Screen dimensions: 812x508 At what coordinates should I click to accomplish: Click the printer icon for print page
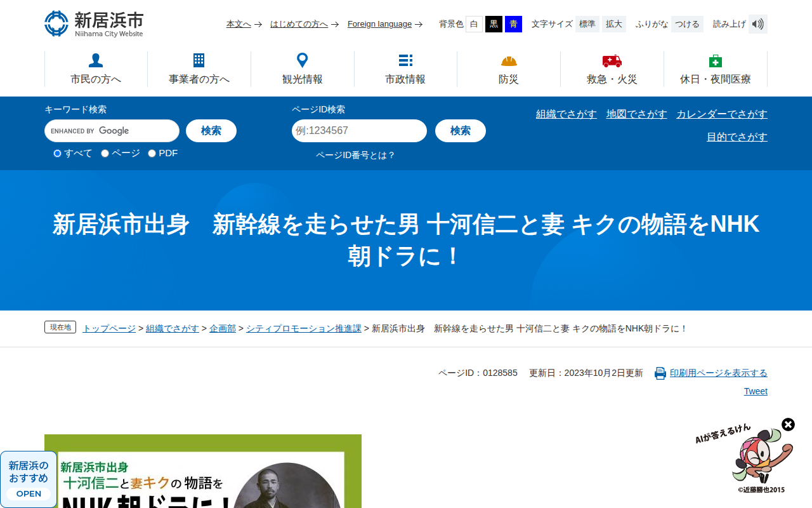660,373
